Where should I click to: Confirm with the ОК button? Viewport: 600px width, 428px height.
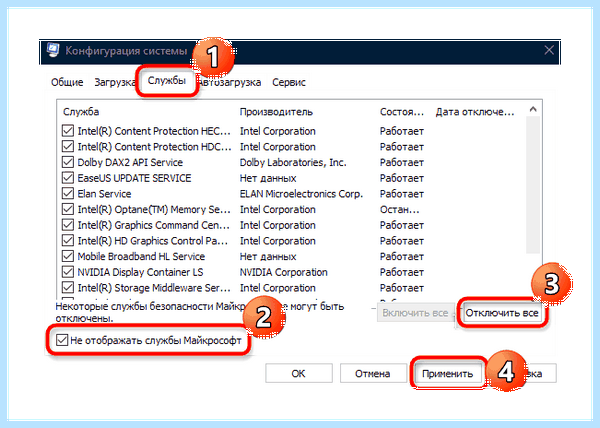pos(298,373)
